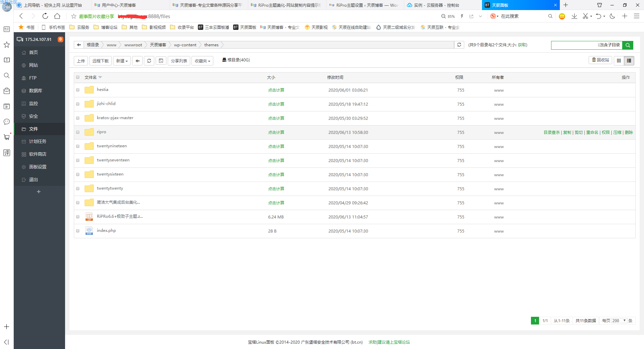
Task: Toggle the select-all checkbox in header
Action: (x=78, y=77)
